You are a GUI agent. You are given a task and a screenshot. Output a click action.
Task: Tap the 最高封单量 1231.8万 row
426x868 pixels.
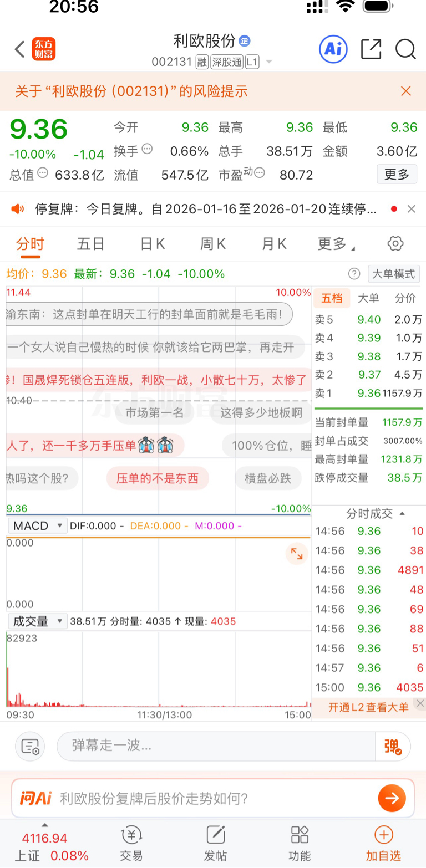(x=368, y=459)
